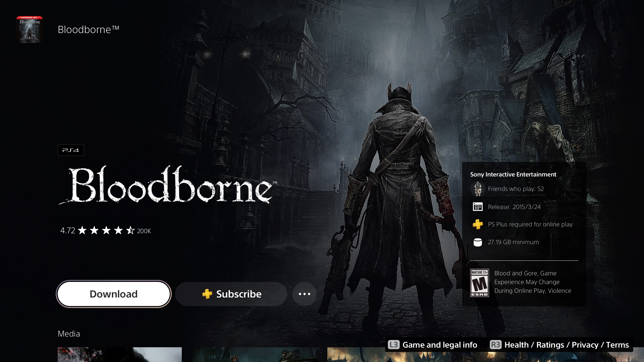Click the Blood and Gore content descriptors
This screenshot has height=362, width=644.
(x=533, y=282)
